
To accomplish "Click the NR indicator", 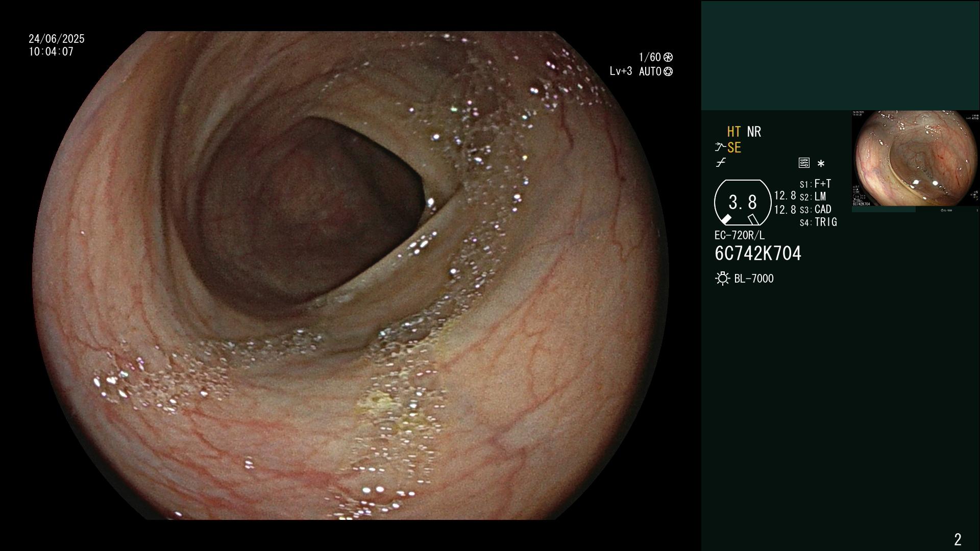I will (754, 132).
